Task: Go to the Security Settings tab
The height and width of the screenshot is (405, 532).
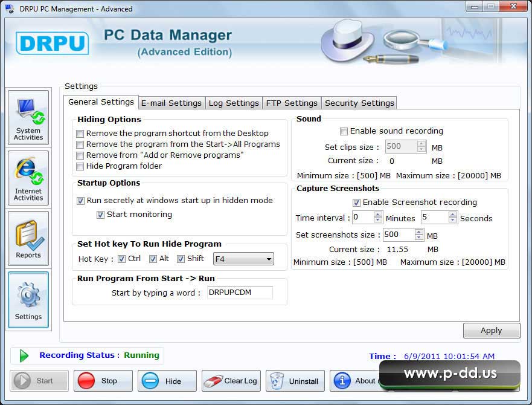Action: (x=359, y=103)
